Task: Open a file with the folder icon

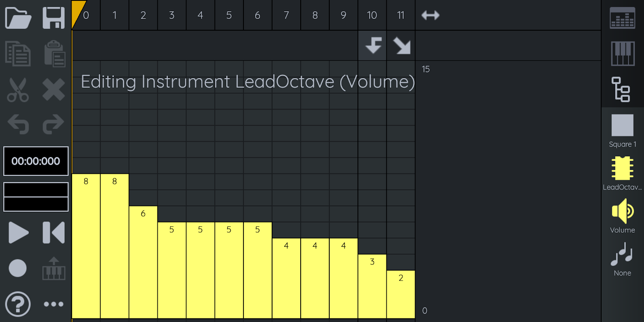Action: [x=18, y=18]
